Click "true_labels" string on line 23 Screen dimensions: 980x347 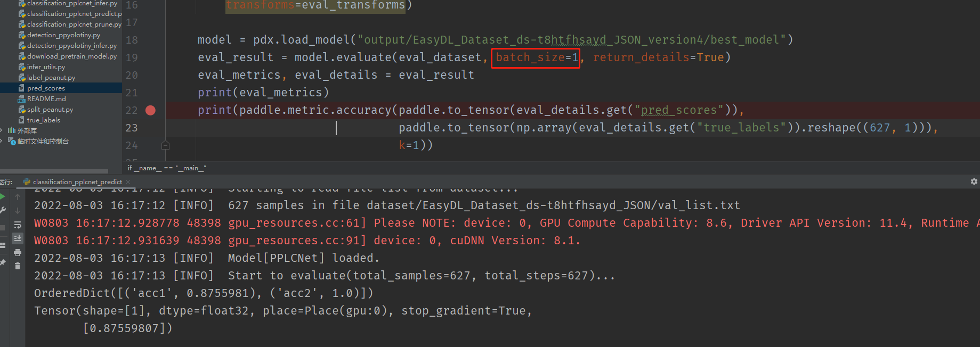tap(742, 128)
